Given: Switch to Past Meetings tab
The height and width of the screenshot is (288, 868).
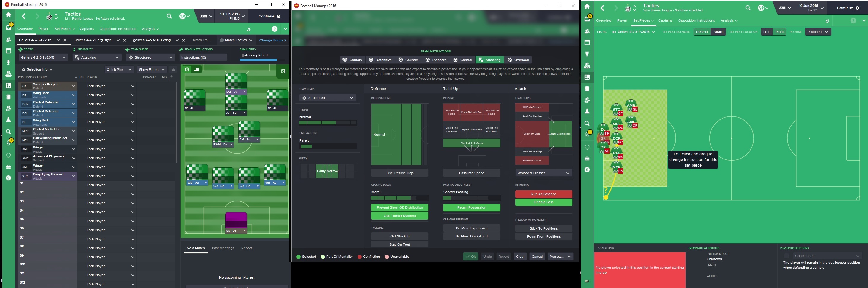Looking at the screenshot, I should (x=223, y=248).
